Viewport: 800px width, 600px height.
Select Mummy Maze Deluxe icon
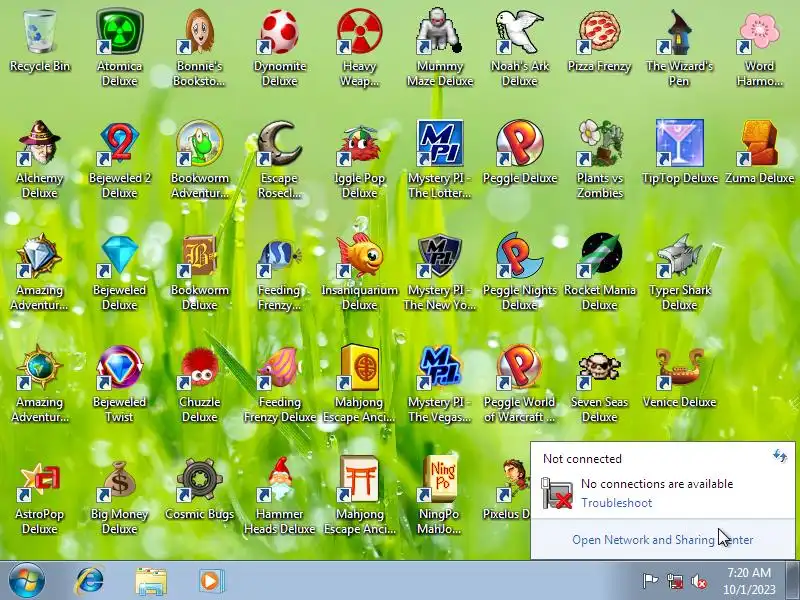click(x=439, y=32)
